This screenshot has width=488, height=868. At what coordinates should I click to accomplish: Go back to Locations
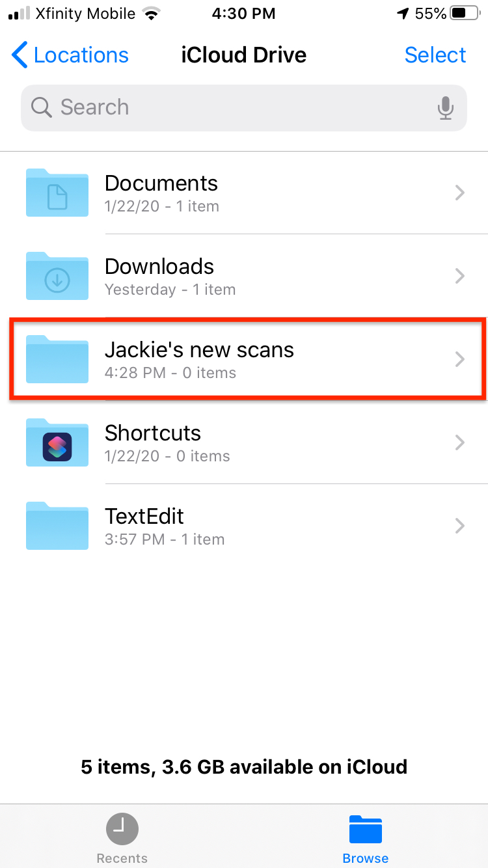point(70,55)
